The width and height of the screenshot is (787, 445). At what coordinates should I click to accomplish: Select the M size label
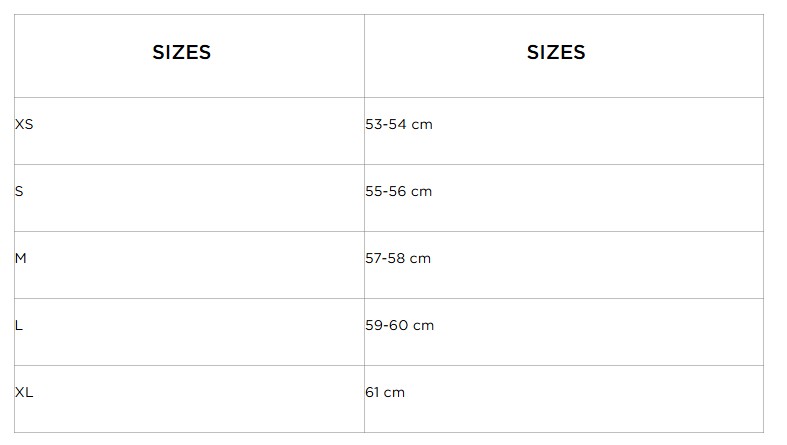tap(21, 258)
